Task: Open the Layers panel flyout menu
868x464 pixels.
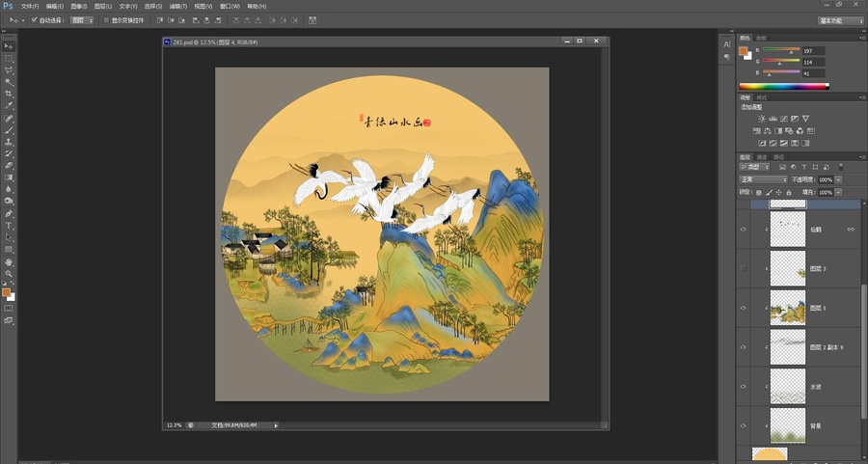Action: tap(863, 156)
